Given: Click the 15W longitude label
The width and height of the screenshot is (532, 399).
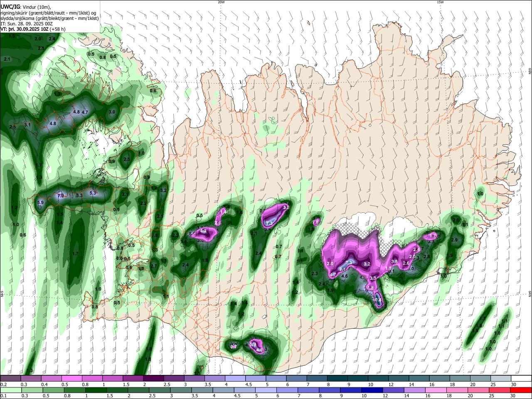Looking at the screenshot, I should click(x=440, y=2).
